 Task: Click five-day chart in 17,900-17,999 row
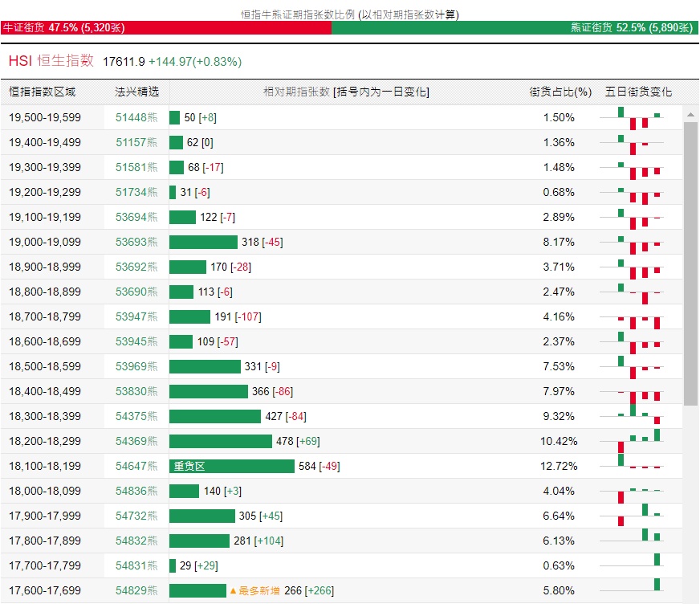632,515
